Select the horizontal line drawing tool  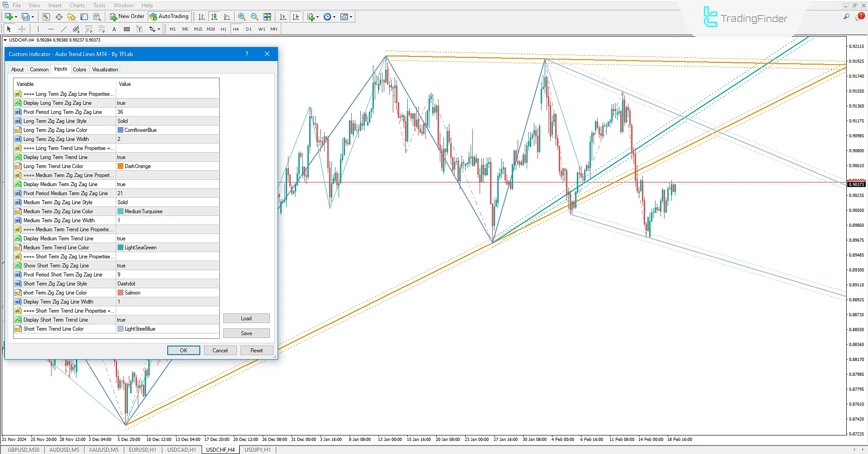tap(51, 29)
